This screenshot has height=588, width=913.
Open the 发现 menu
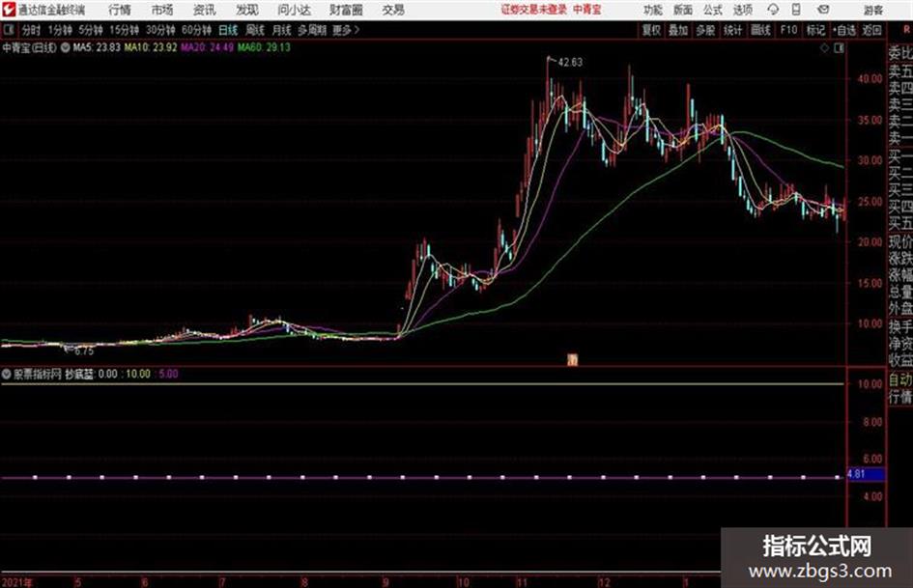[247, 10]
